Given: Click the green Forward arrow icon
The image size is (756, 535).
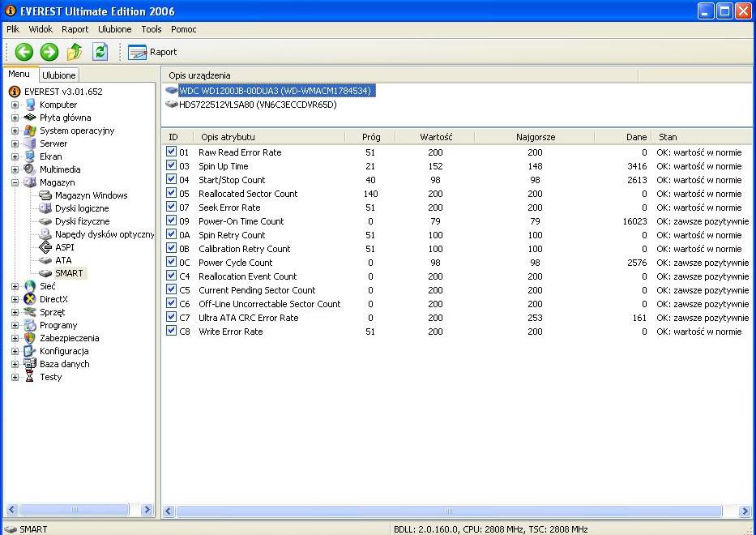Looking at the screenshot, I should pos(49,52).
